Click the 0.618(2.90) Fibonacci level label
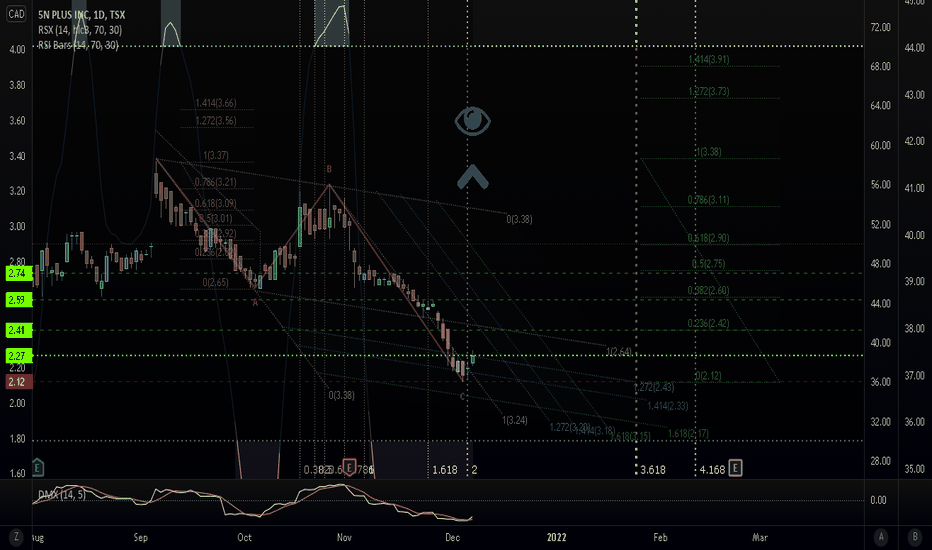 (x=709, y=238)
